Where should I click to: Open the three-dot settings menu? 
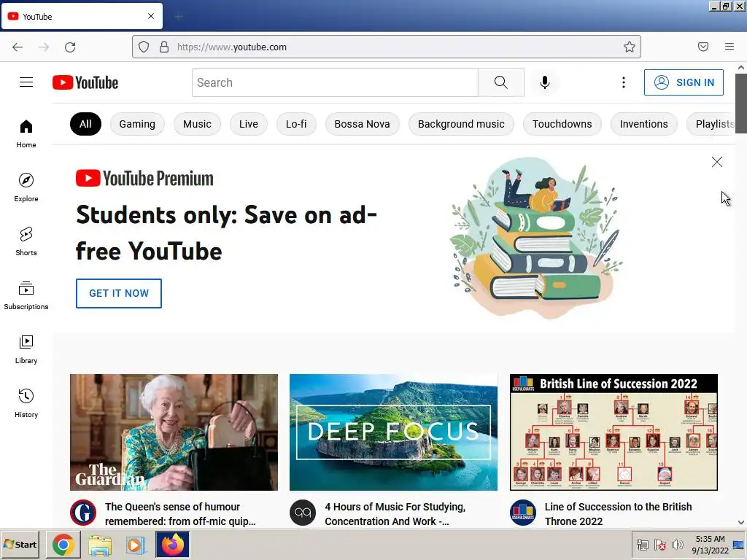tap(623, 82)
